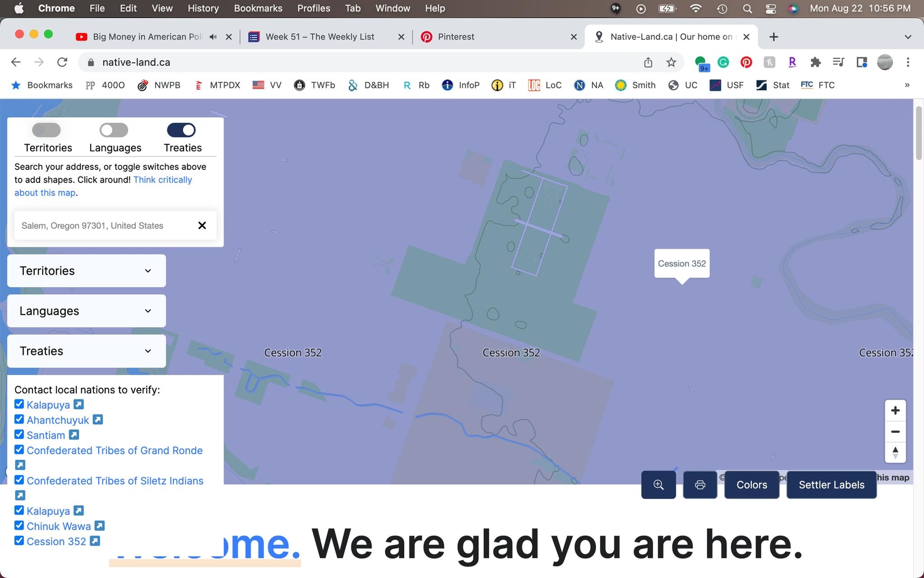924x578 pixels.
Task: Open the Ahantchuyuk external link icon
Action: click(x=98, y=420)
